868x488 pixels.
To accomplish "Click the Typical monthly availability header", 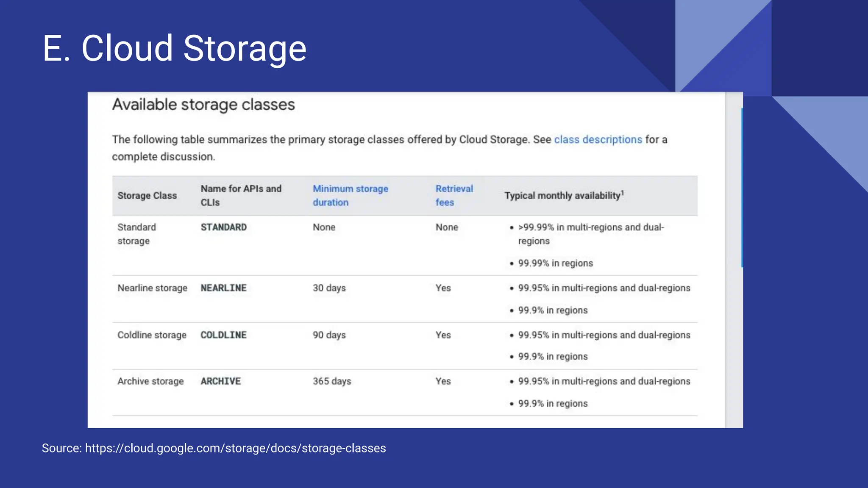I will 564,195.
